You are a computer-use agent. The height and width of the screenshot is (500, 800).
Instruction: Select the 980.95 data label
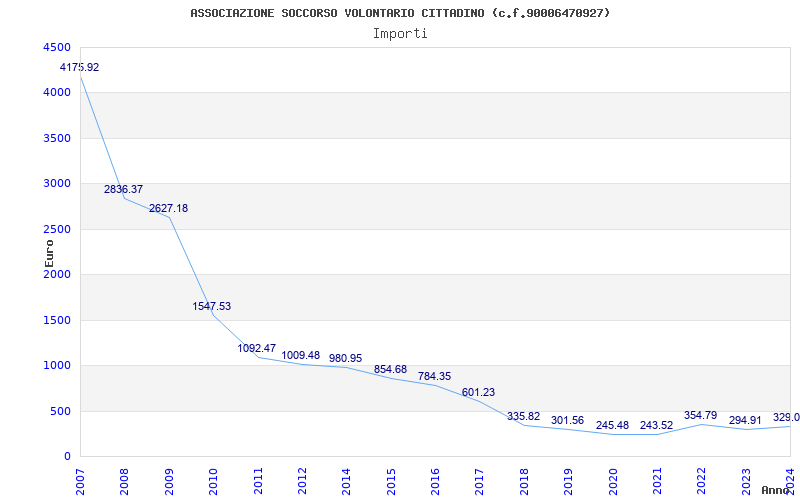[x=345, y=358]
